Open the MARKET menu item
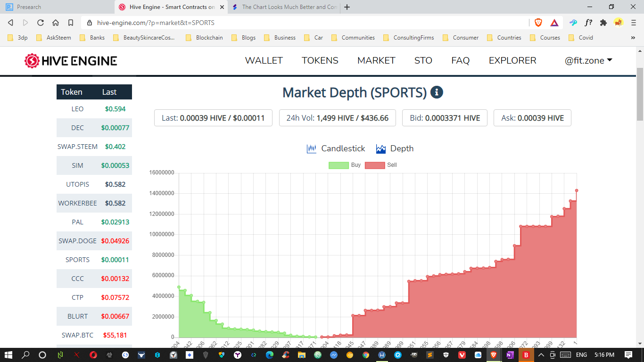The image size is (644, 362). point(376,60)
